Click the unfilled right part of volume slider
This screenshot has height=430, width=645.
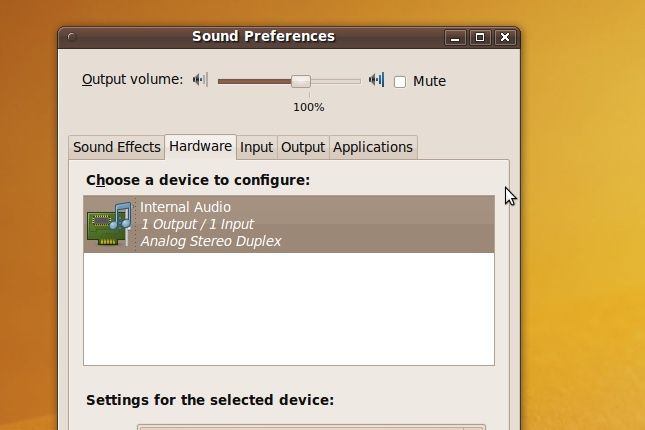[336, 81]
